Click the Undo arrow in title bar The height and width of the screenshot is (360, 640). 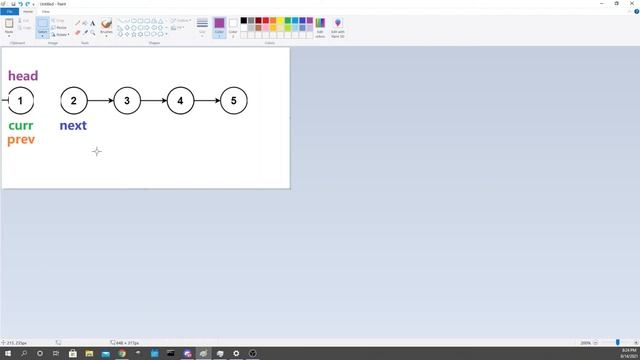point(20,4)
